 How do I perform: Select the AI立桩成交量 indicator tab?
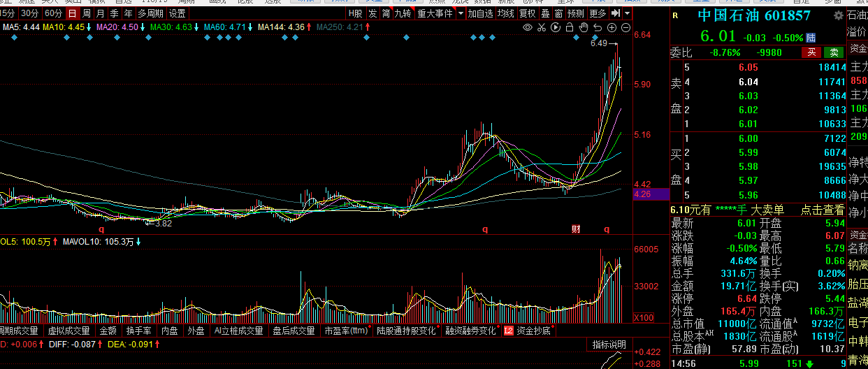238,331
